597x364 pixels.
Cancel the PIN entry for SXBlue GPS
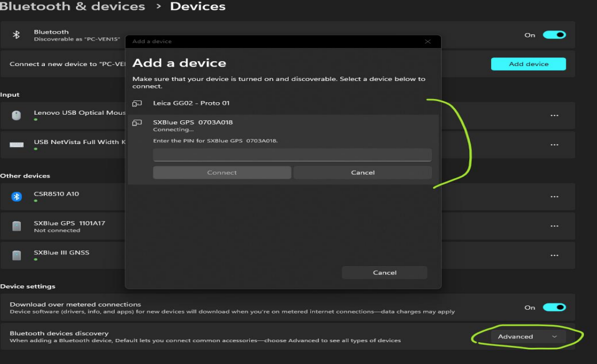(x=363, y=173)
